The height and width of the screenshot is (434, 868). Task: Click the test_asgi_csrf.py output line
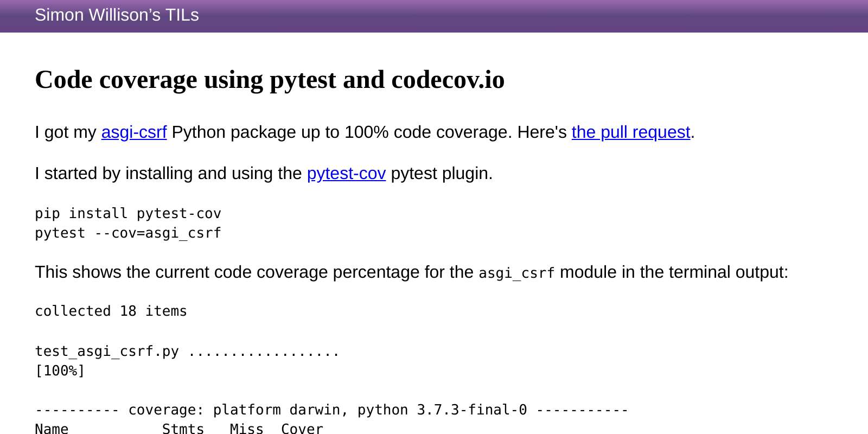tap(187, 351)
